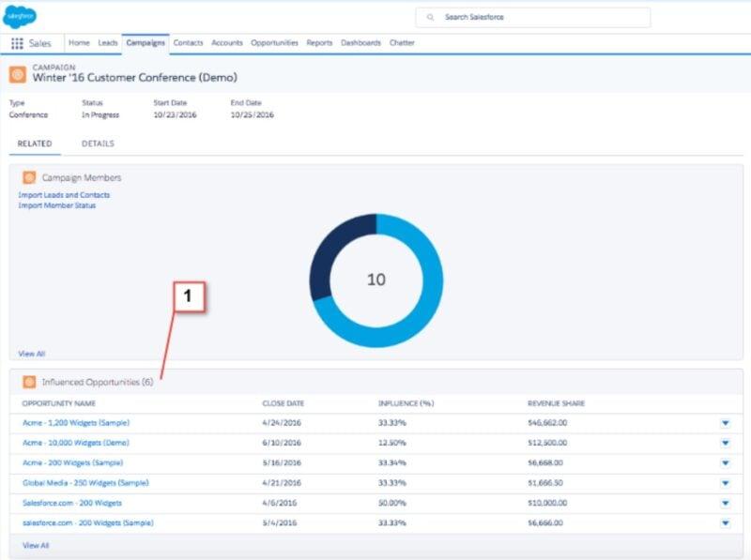Click the search magnifier icon
Image resolution: width=751 pixels, height=560 pixels.
tap(430, 17)
